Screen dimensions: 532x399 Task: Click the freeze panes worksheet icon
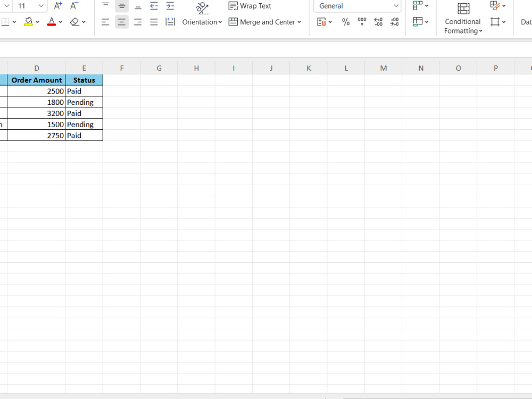[x=418, y=22]
